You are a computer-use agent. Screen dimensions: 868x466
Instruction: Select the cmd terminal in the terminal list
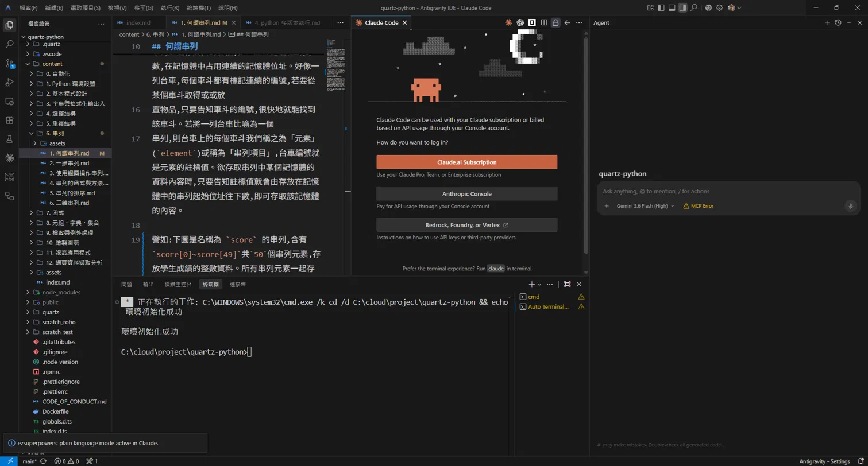551,297
